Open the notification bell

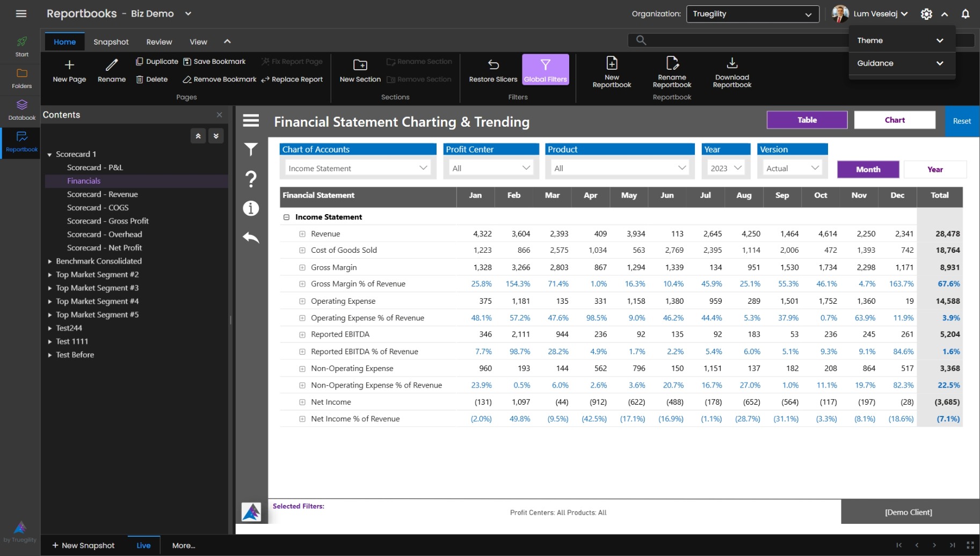point(966,13)
